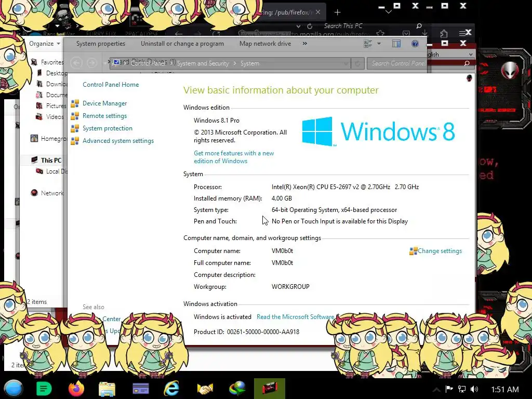
Task: Click the active red device taskbar button
Action: pyautogui.click(x=270, y=389)
